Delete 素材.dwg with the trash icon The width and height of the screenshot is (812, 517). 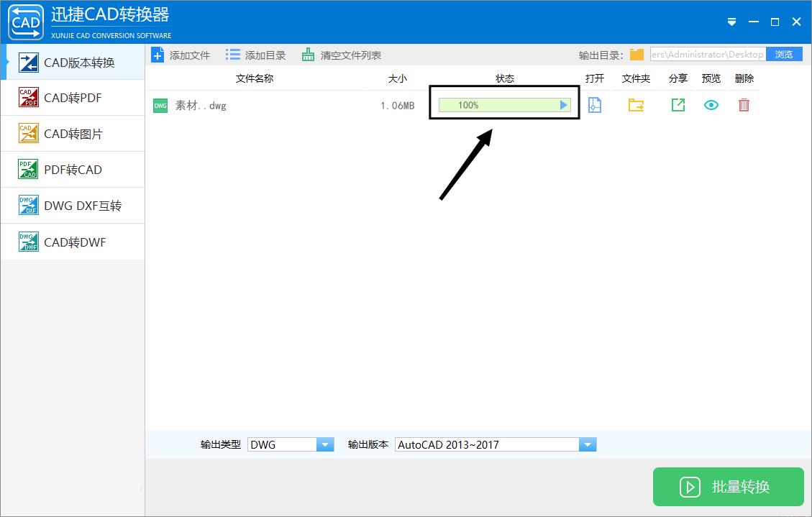(x=744, y=104)
